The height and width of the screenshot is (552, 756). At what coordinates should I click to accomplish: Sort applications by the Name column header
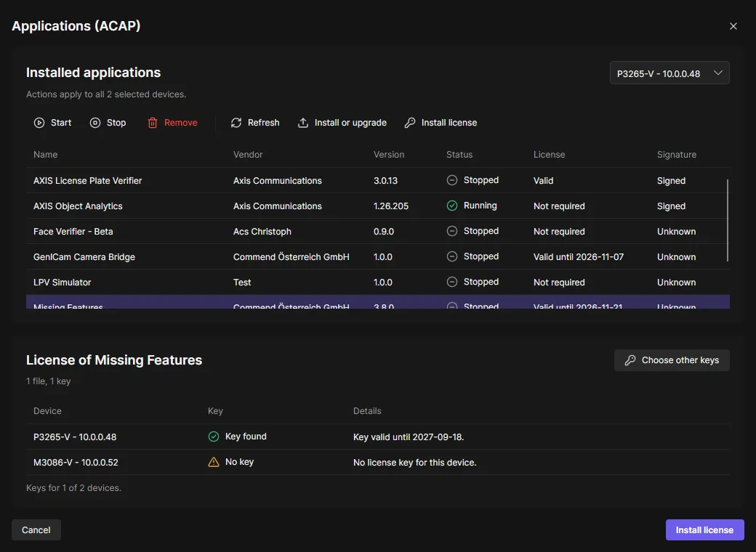[45, 155]
